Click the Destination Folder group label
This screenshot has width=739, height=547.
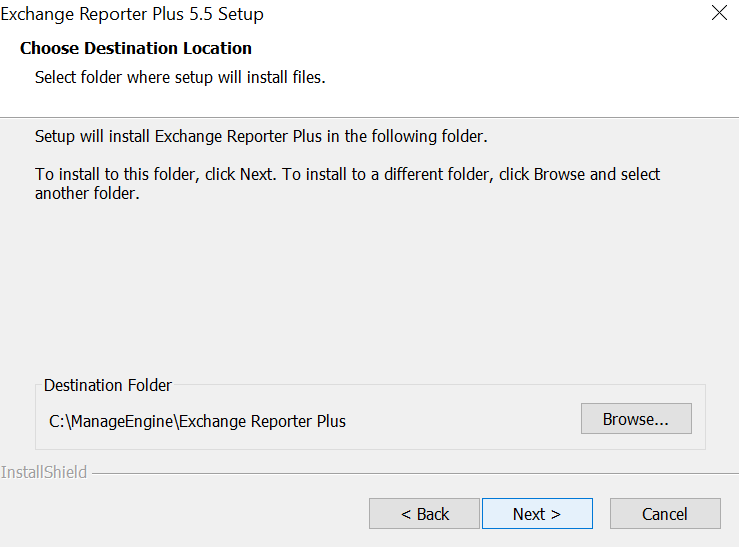click(x=108, y=385)
